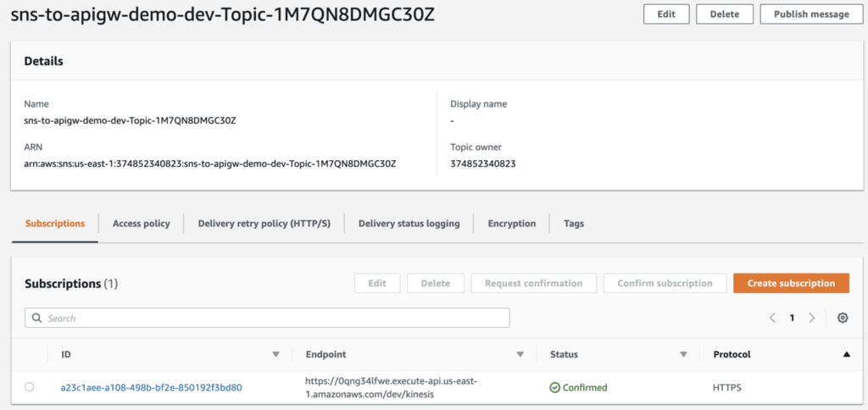Switch to the Encryption tab

click(x=511, y=224)
